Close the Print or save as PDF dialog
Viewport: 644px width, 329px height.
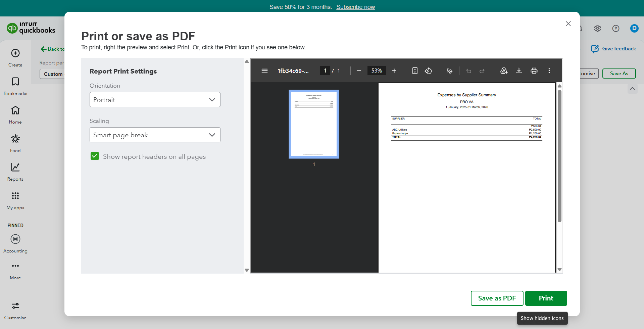(568, 24)
